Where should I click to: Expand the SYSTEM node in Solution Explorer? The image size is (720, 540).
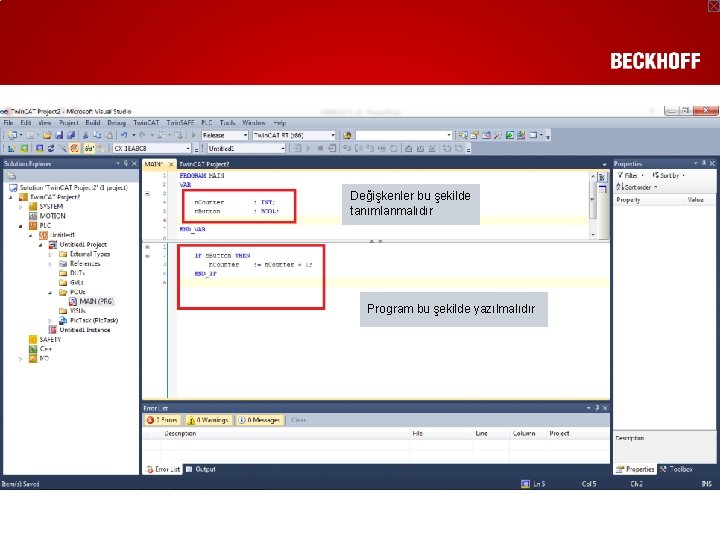(20, 207)
